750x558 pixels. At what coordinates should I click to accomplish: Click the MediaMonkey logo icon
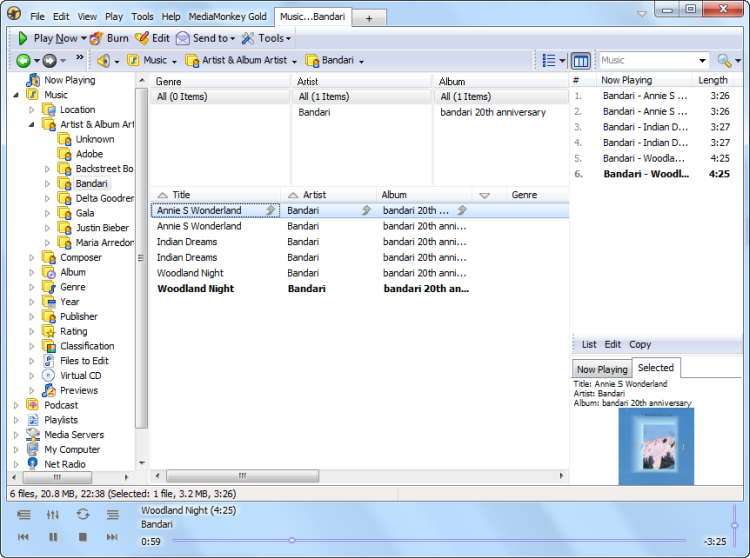click(14, 13)
